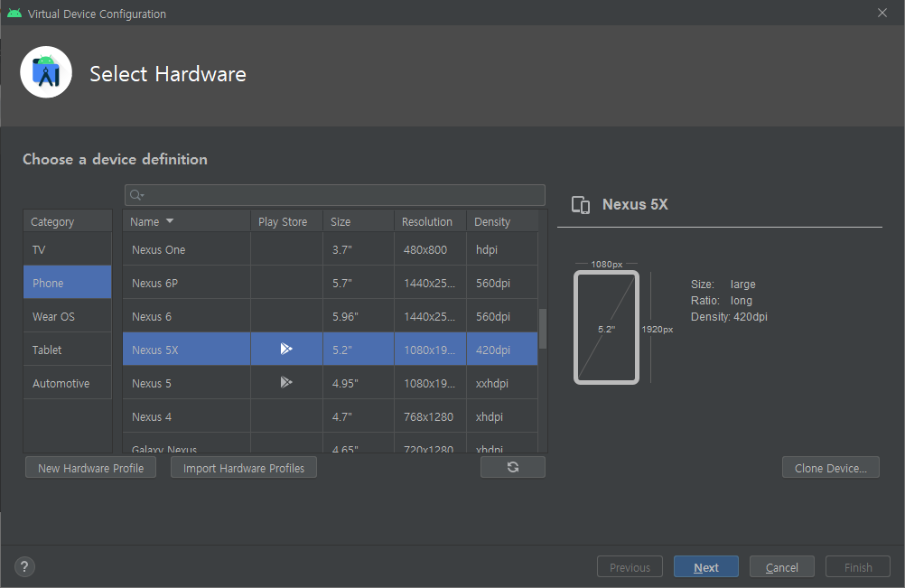Click Import Hardware Profiles button
This screenshot has height=588, width=905.
244,467
